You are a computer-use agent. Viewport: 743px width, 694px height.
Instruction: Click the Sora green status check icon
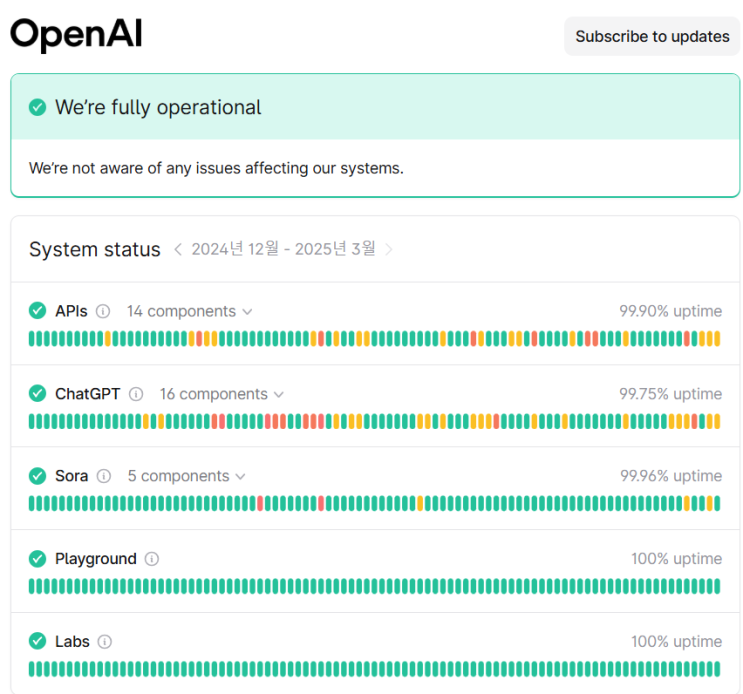(x=37, y=476)
